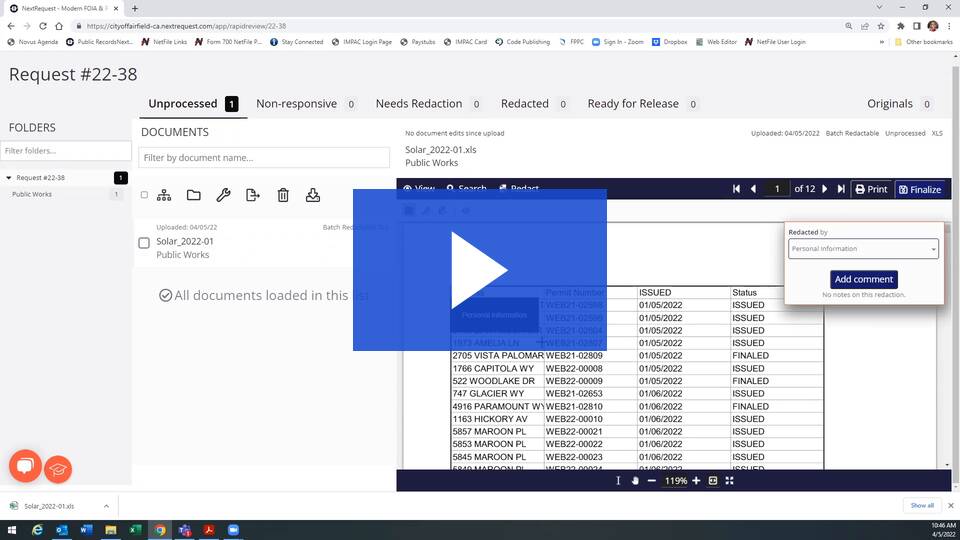Open Zoom from the taskbar
The image size is (960, 540).
click(x=233, y=530)
